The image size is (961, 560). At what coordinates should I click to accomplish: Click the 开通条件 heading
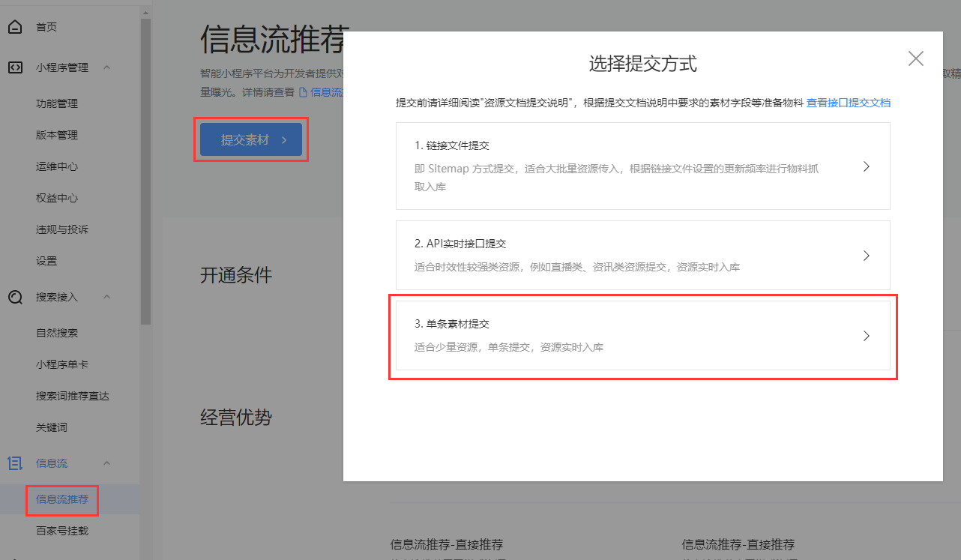[236, 275]
